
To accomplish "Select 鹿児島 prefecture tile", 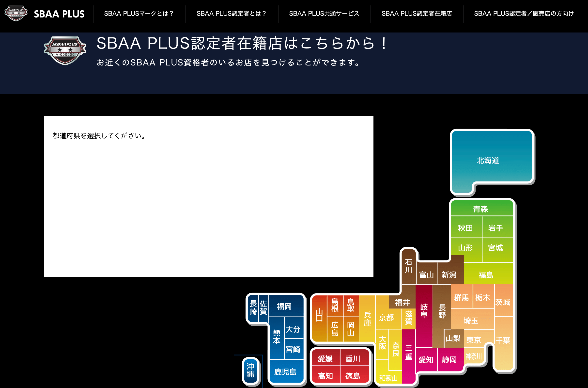I will (285, 372).
